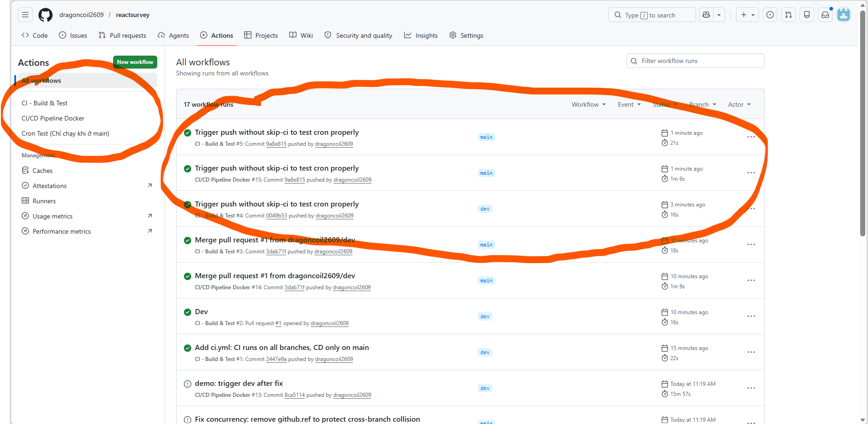The width and height of the screenshot is (868, 424).
Task: Open kebab menu for Pipeline Docker #14 run
Action: coord(751,281)
